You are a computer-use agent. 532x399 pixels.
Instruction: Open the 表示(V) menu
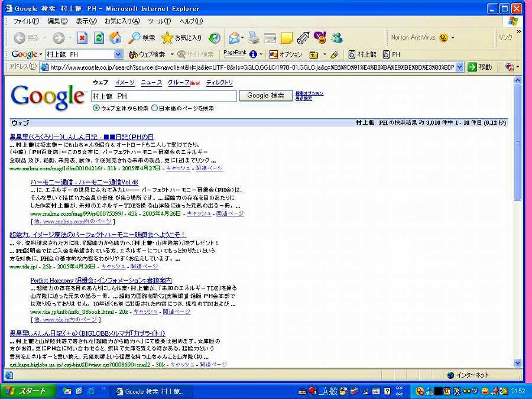point(86,21)
